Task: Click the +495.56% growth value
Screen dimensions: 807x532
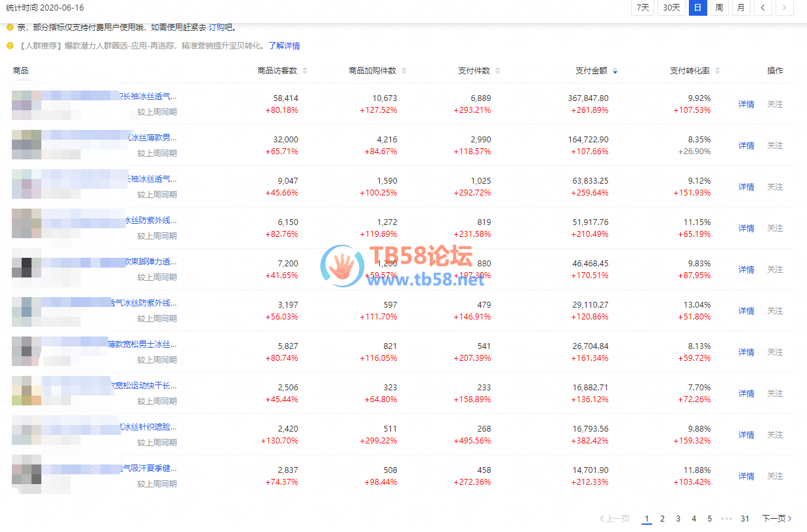Action: [472, 441]
